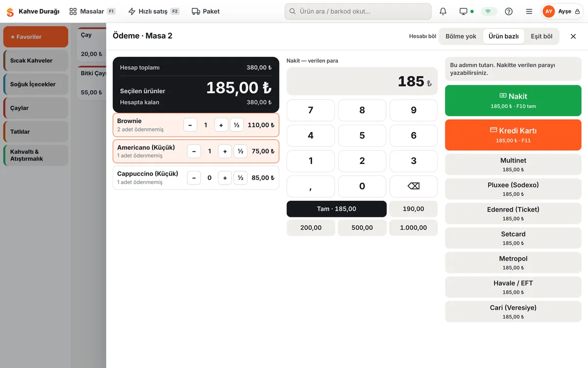Viewport: 588px width, 368px height.
Task: Choose 200,00 quick cash amount
Action: (311, 228)
